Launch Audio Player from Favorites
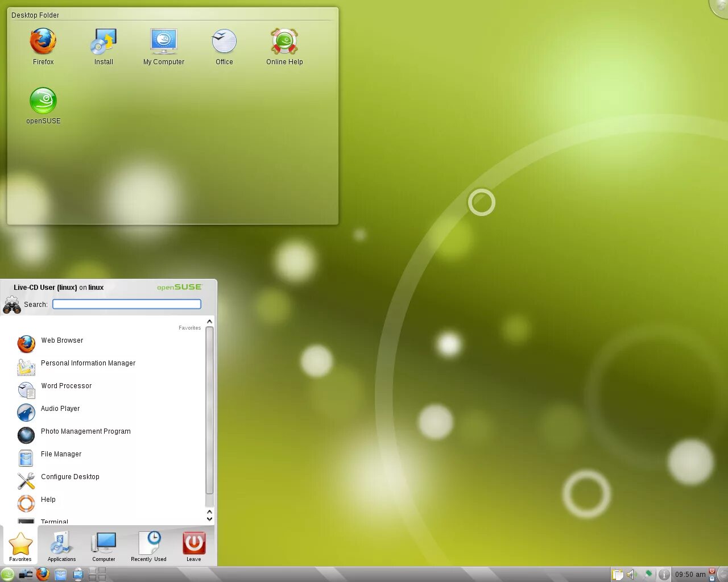Viewport: 728px width, 582px height. point(108,411)
